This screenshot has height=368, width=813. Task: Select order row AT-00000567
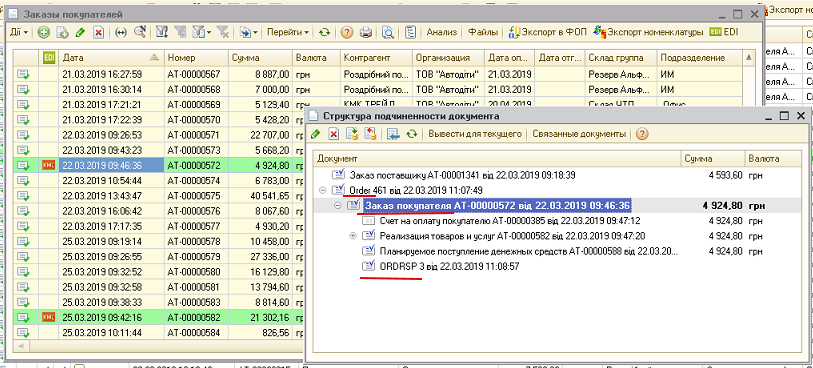pyautogui.click(x=377, y=74)
